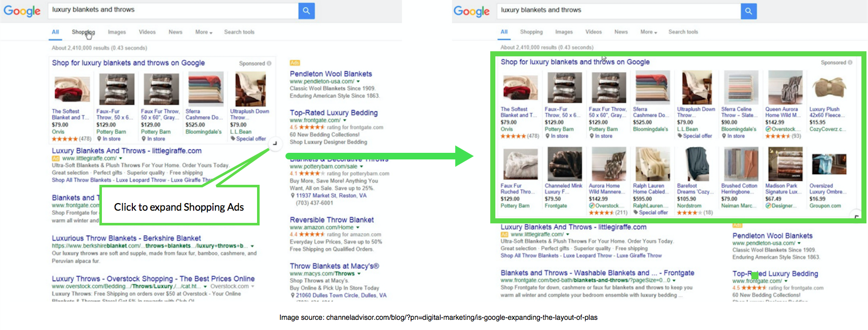
Task: Open frontgate.com/bed-bath URL dropdown arrow
Action: coord(674,280)
